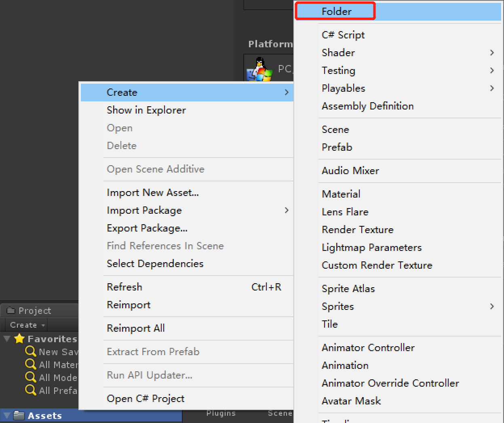Open the Create entry in context menu
Image resolution: width=504 pixels, height=423 pixels.
[187, 92]
